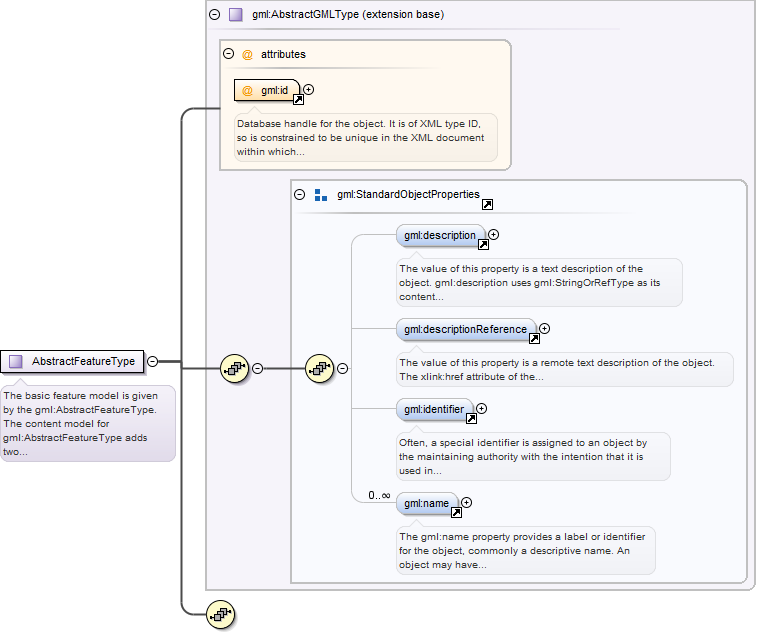Click the gml:identifier link arrow icon
757x634 pixels.
[x=471, y=418]
